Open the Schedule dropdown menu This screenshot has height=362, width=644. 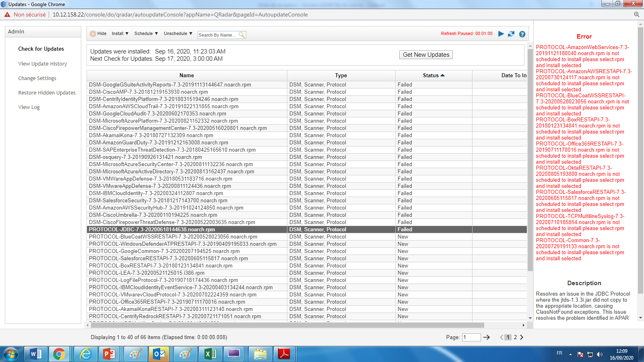[146, 34]
